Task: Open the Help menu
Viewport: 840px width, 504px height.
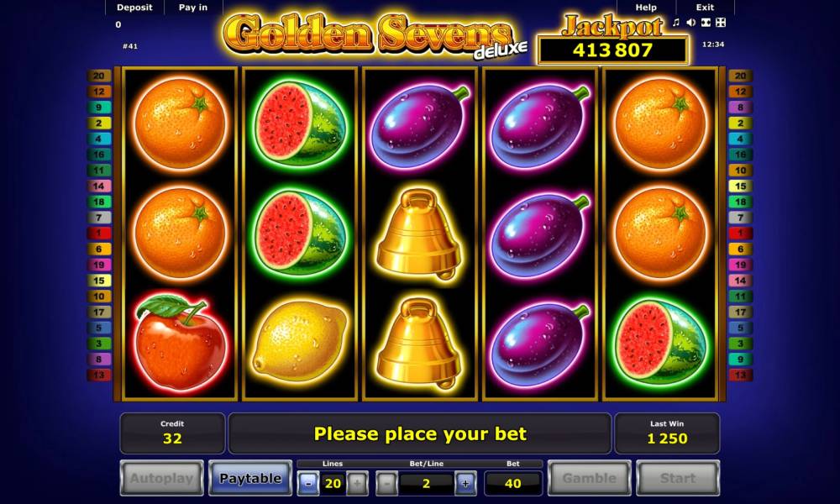Action: pos(646,8)
